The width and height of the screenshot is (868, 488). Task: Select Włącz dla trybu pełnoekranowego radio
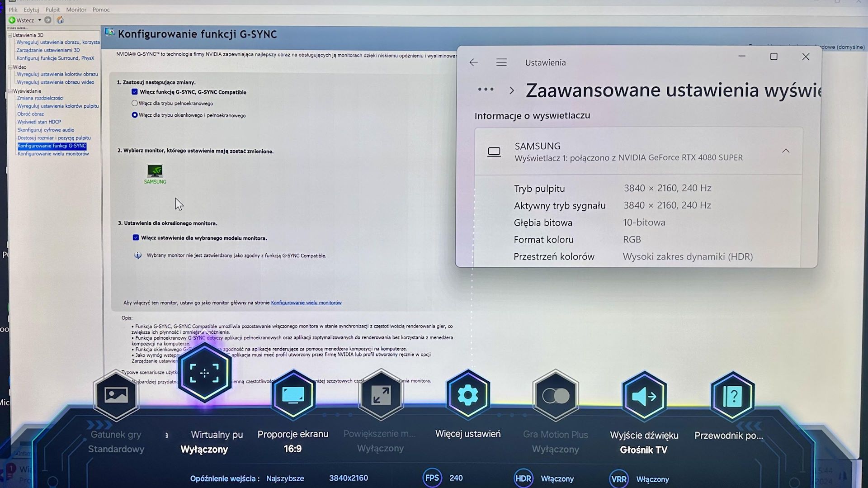coord(135,103)
